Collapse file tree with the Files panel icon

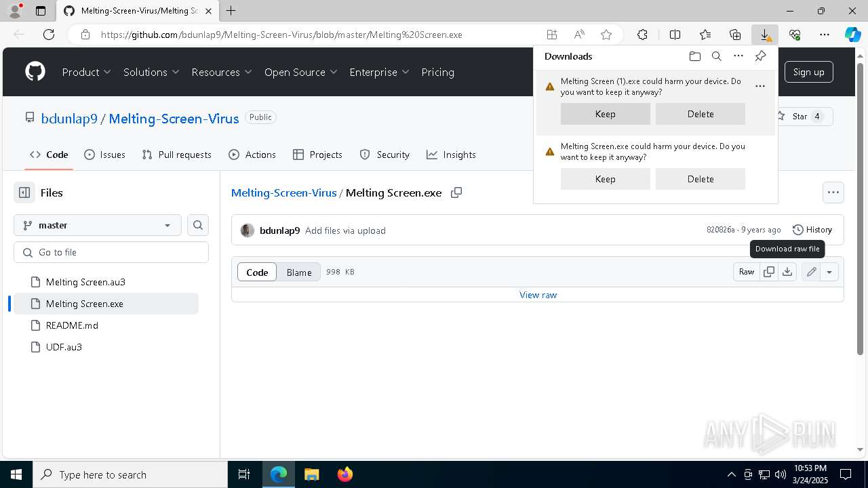[24, 192]
